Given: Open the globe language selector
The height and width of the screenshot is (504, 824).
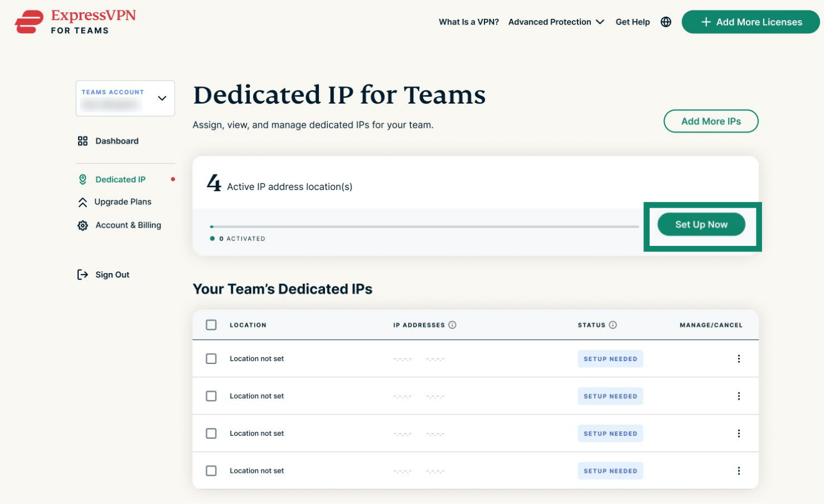Looking at the screenshot, I should (666, 22).
